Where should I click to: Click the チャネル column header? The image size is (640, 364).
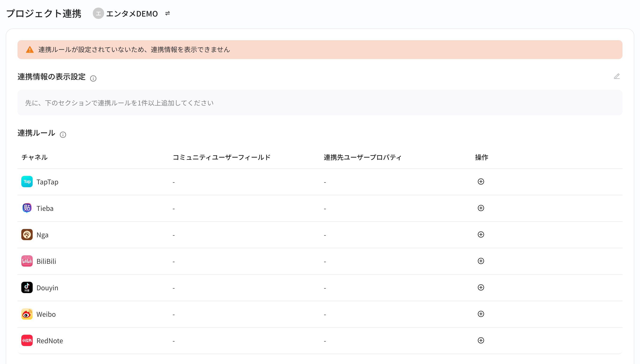coord(35,157)
